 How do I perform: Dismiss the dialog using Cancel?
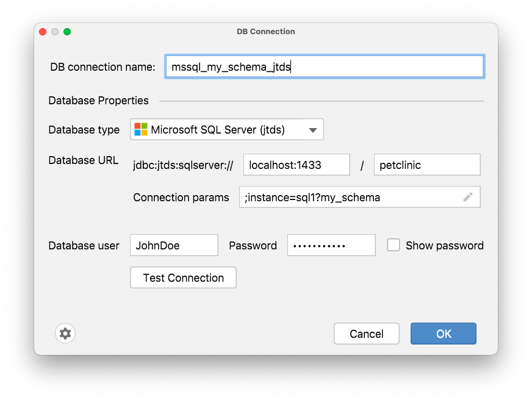[366, 334]
